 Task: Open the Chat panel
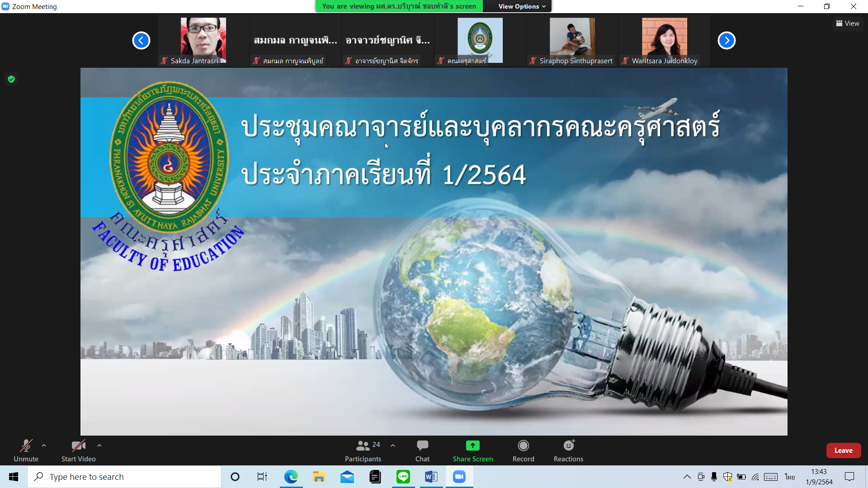pyautogui.click(x=423, y=450)
